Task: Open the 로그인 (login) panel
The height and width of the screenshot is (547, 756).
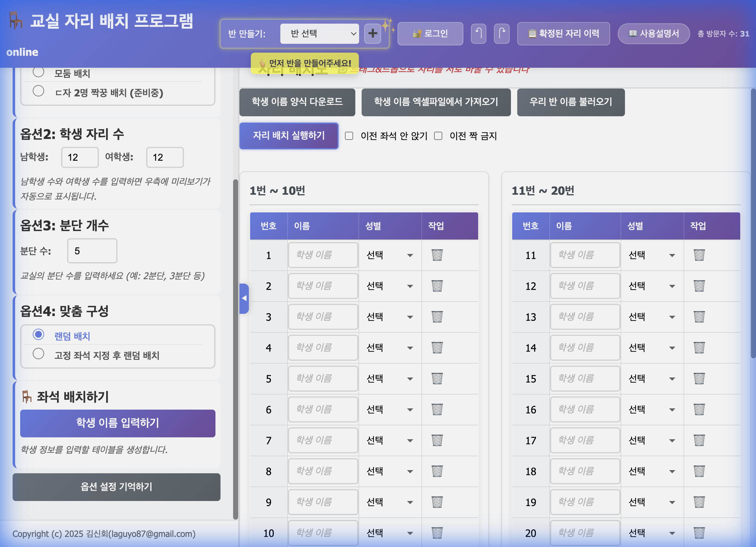Action: pyautogui.click(x=430, y=33)
